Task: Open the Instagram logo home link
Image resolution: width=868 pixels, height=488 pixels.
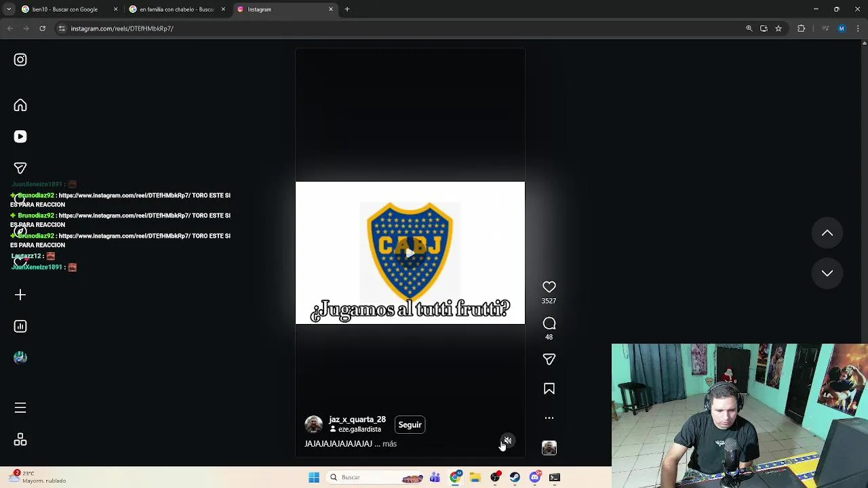Action: pyautogui.click(x=20, y=60)
